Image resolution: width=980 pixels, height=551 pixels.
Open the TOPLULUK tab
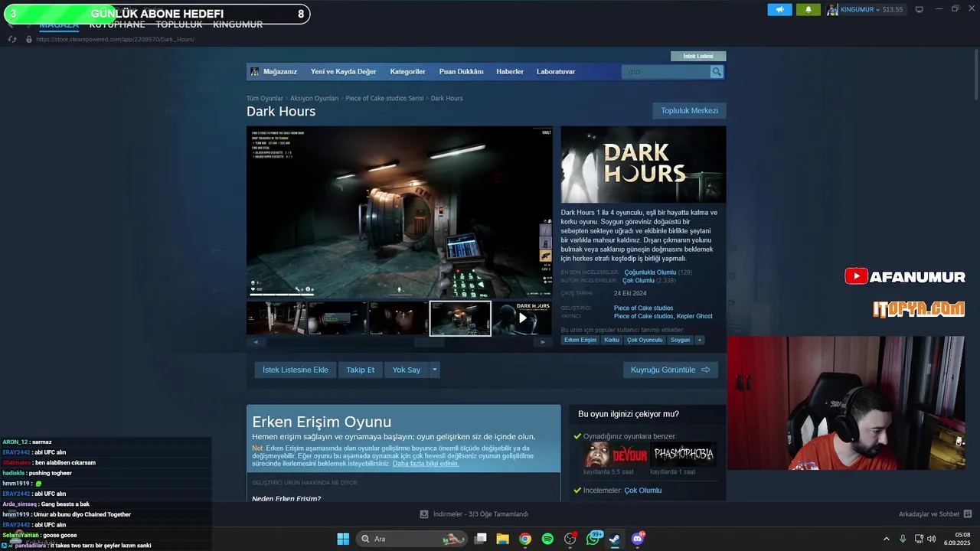(x=179, y=24)
